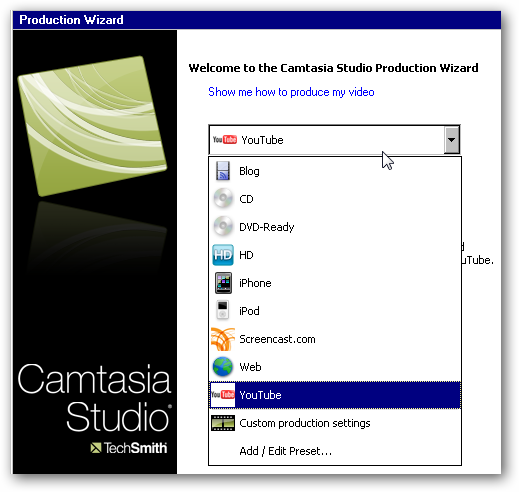
Task: Pick the DVD-Ready preset
Action: pyautogui.click(x=335, y=227)
